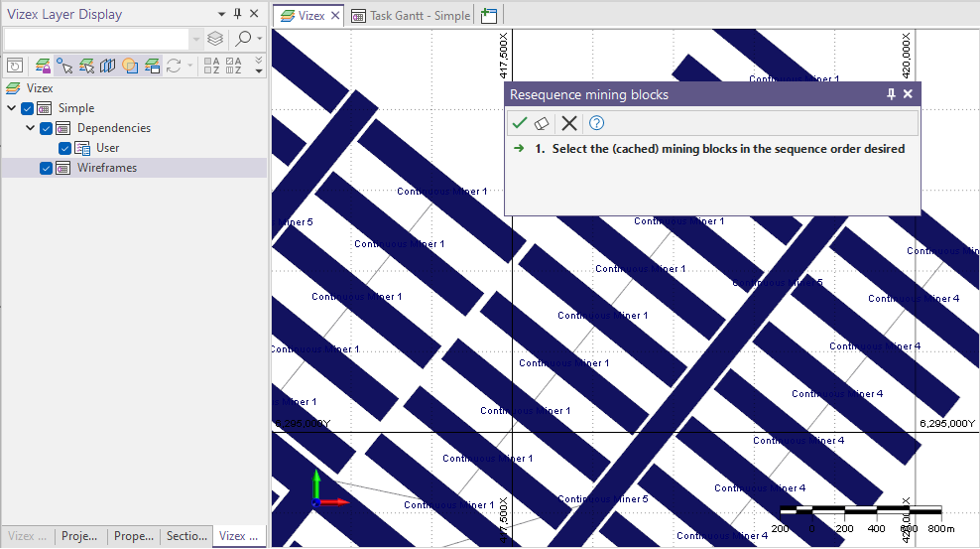Click the Wireframes gantt layer icon

[x=63, y=168]
